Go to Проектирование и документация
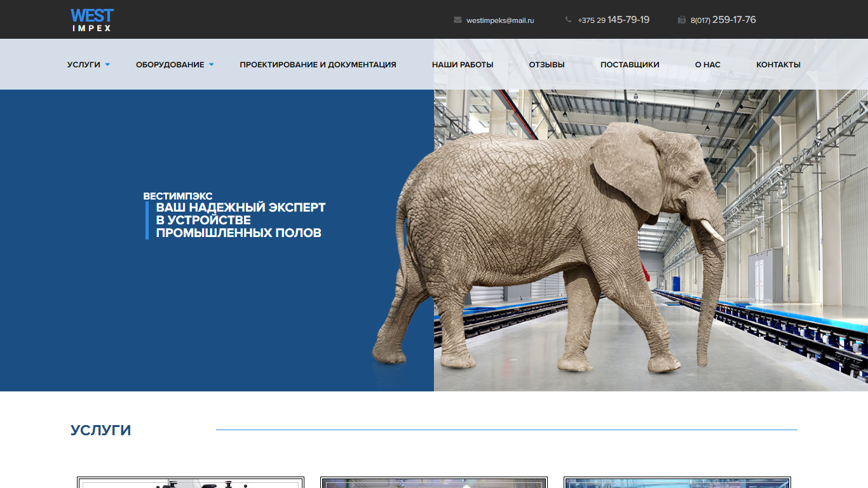The image size is (868, 488). coord(318,65)
